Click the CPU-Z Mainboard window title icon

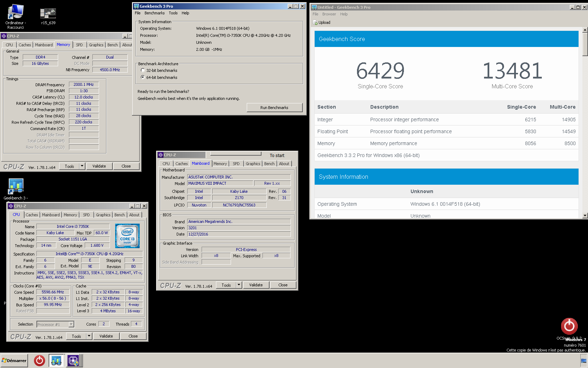click(161, 155)
